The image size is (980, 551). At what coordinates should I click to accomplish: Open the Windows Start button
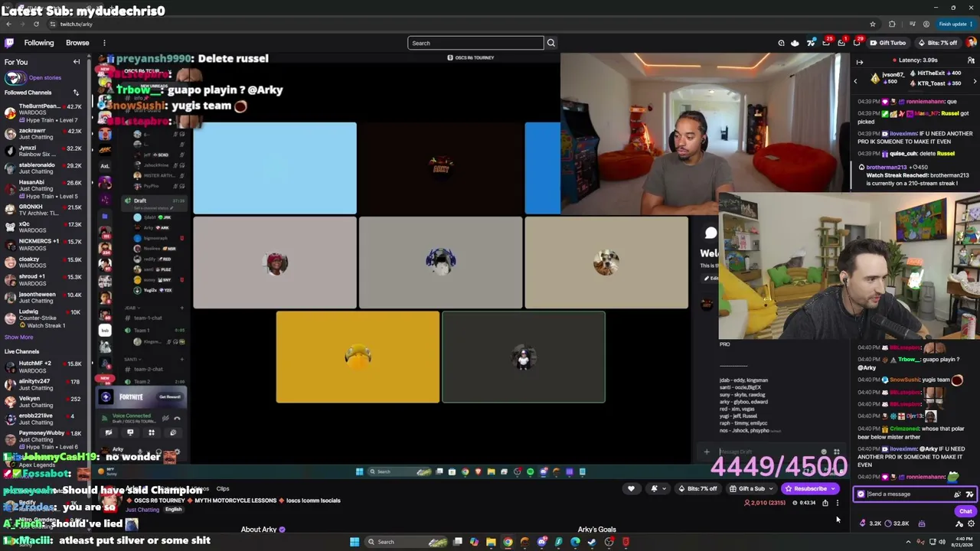click(x=354, y=542)
